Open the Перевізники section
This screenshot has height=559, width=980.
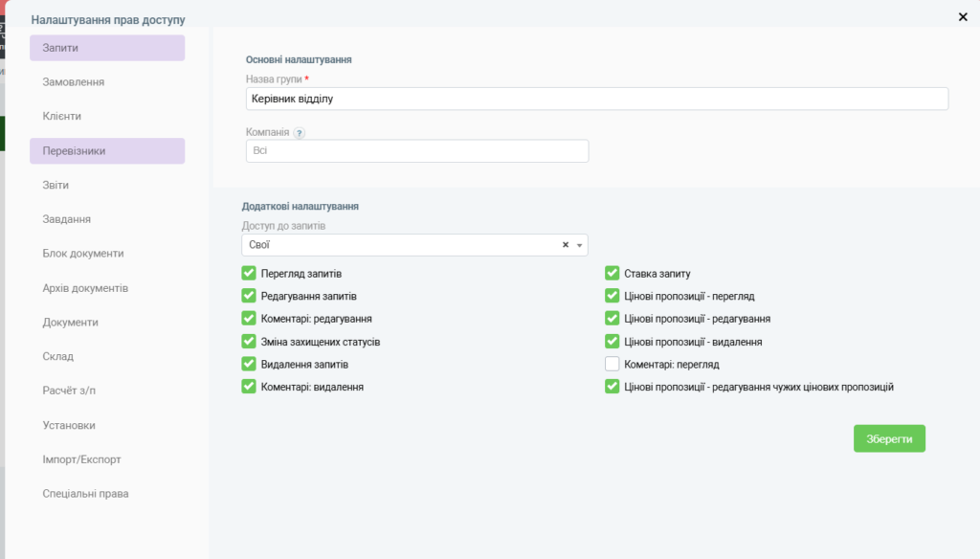click(107, 150)
